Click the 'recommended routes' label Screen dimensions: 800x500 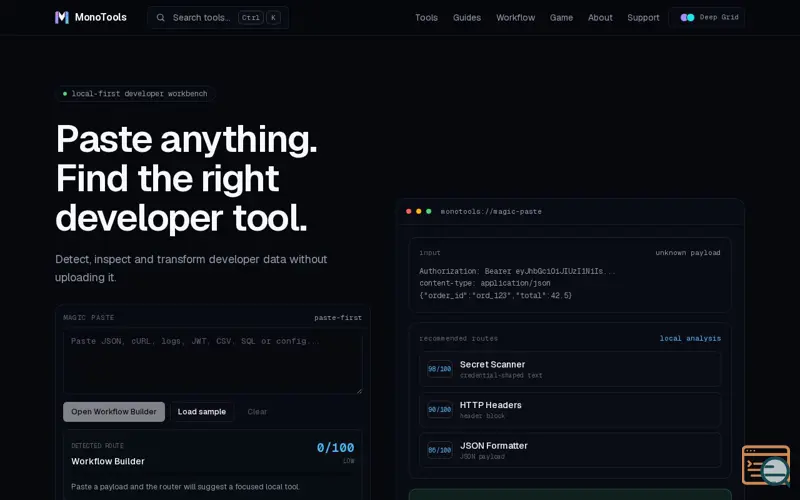tap(458, 338)
